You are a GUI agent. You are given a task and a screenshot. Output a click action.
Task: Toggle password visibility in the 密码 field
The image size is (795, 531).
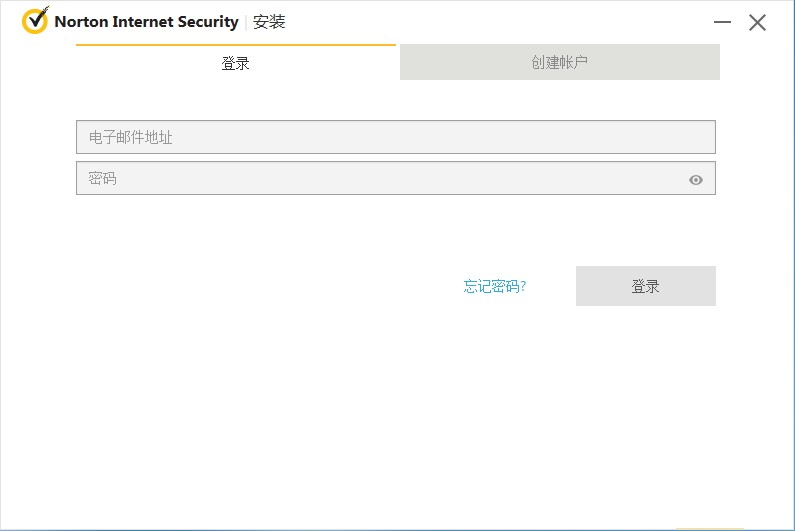coord(696,180)
